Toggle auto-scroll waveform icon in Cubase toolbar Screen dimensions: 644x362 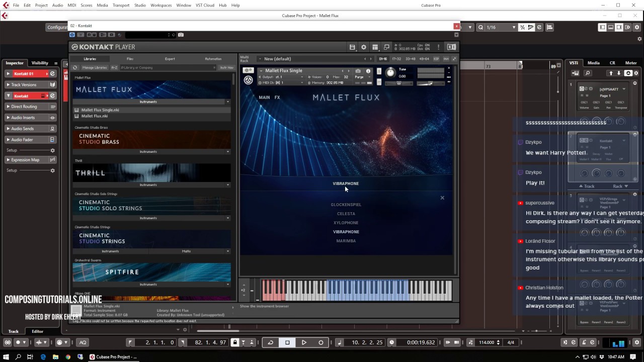pos(530,27)
